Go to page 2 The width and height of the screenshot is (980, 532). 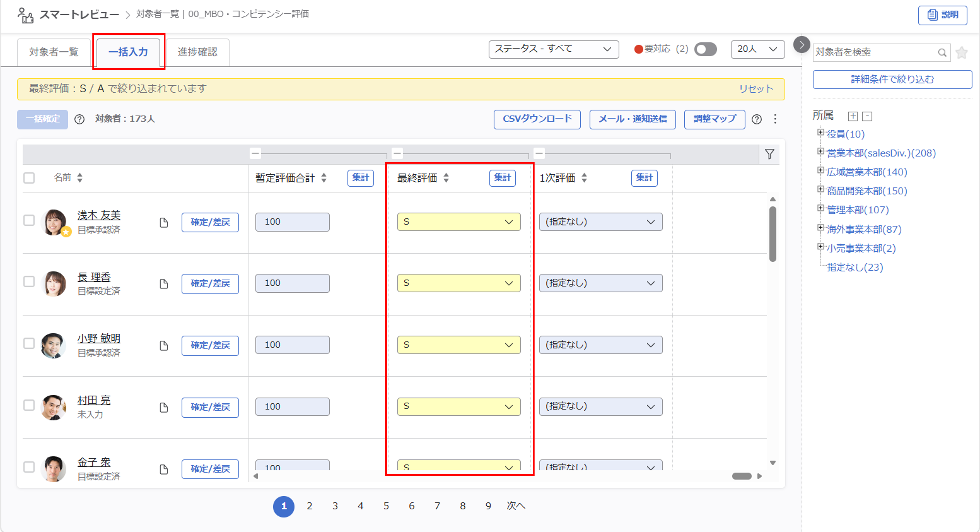coord(309,506)
